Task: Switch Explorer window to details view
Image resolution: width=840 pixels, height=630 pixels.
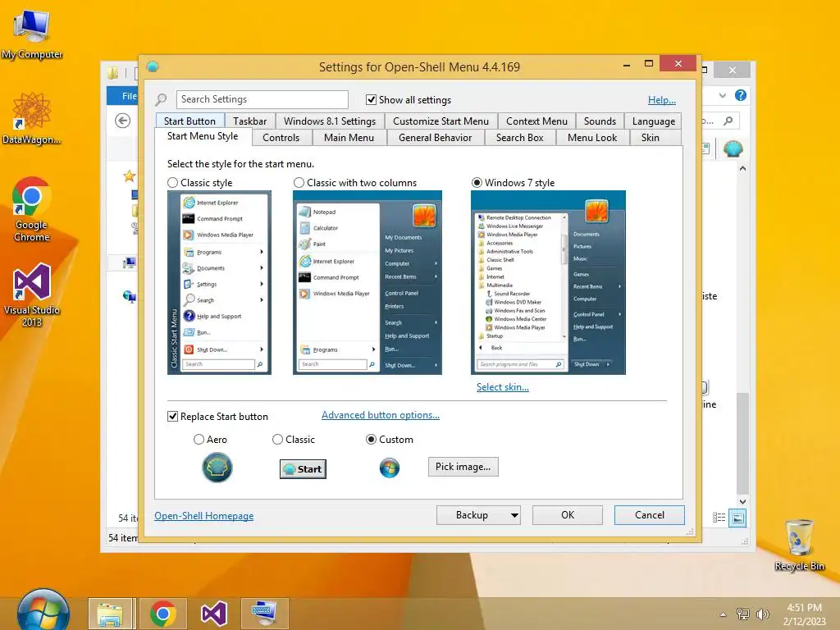Action: pos(719,518)
